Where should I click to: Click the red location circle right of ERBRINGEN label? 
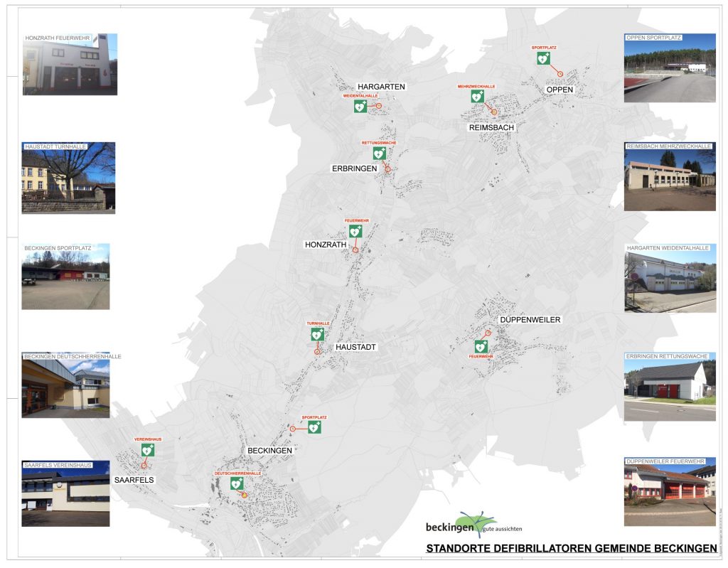pos(387,169)
